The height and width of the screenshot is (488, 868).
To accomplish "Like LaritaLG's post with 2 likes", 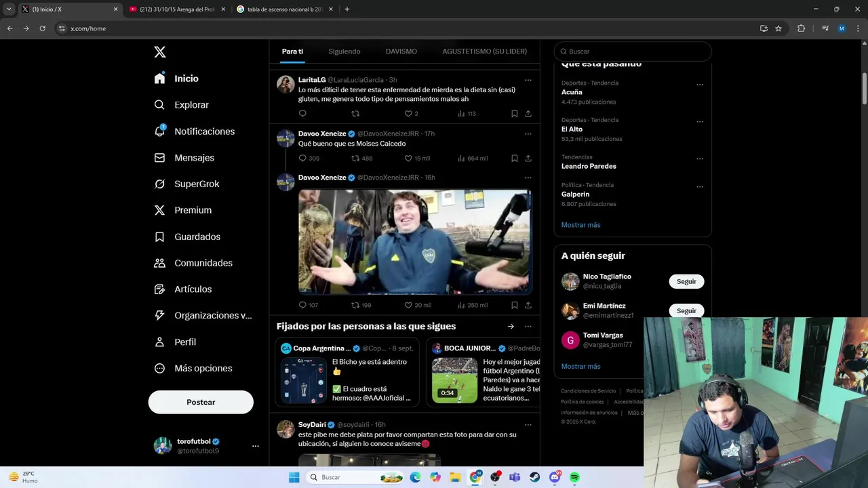I will [x=412, y=114].
